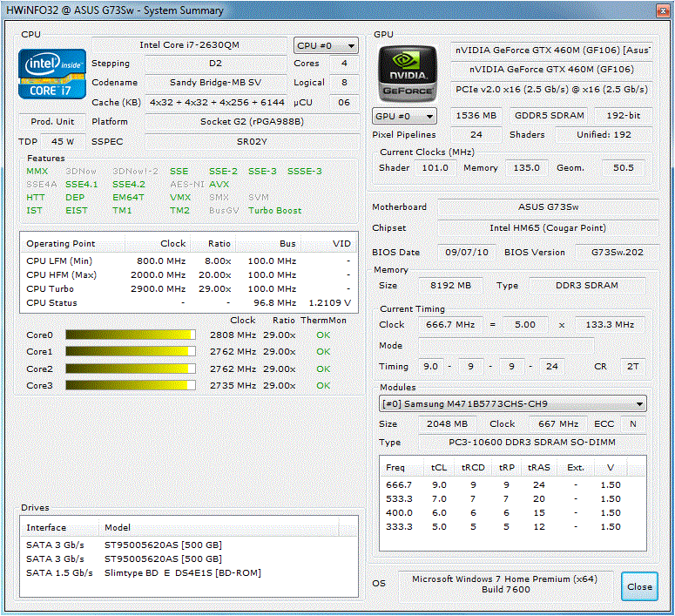Click the MMX feature label

(x=37, y=171)
